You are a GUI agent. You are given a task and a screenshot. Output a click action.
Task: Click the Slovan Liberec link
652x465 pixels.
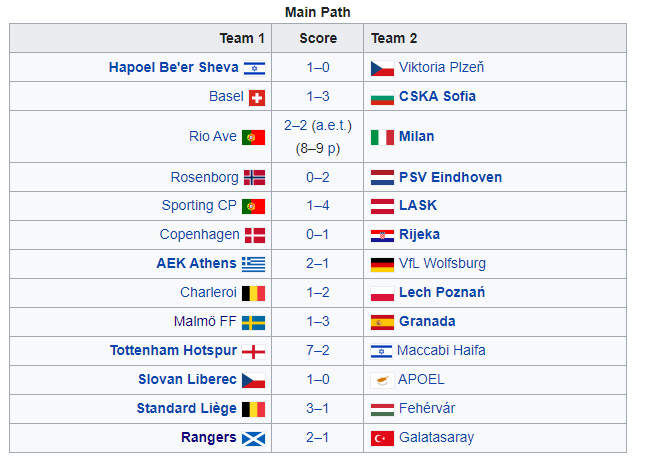187,379
